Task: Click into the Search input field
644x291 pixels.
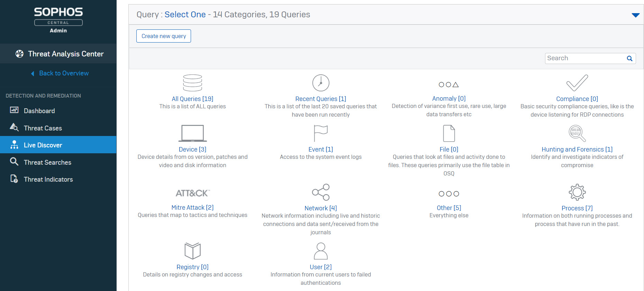Action: click(585, 58)
